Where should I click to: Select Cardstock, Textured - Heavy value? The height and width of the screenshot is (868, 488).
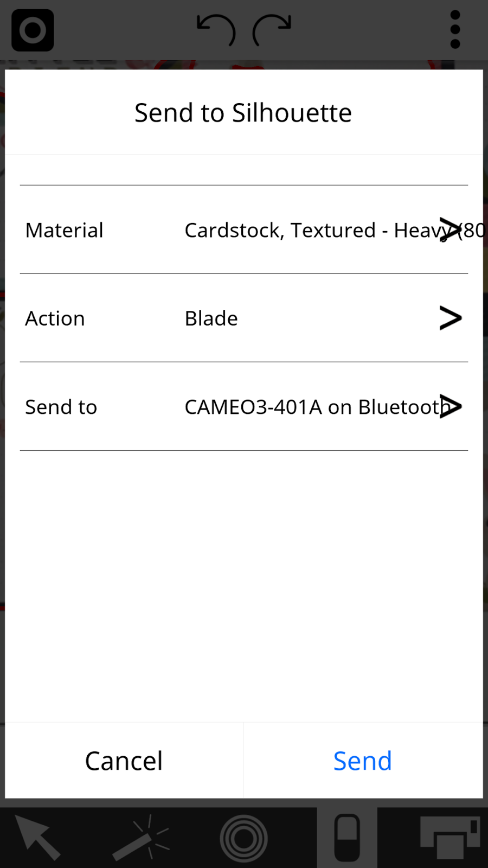point(334,230)
